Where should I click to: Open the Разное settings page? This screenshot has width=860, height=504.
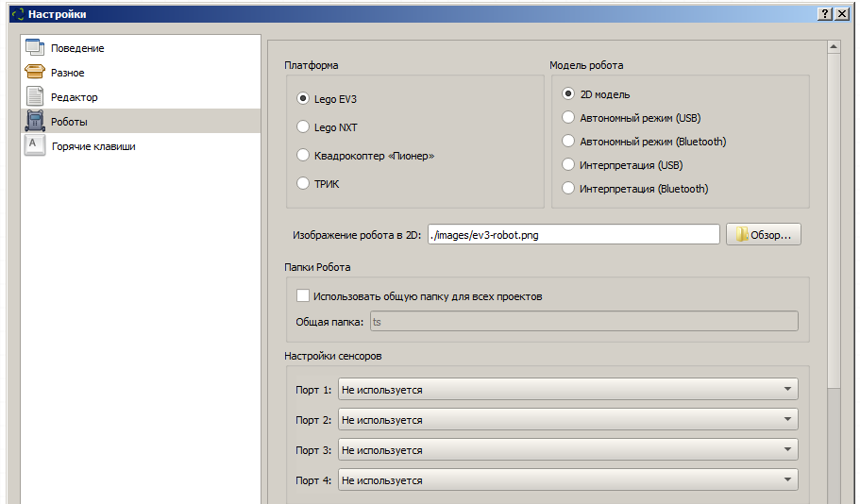click(141, 73)
